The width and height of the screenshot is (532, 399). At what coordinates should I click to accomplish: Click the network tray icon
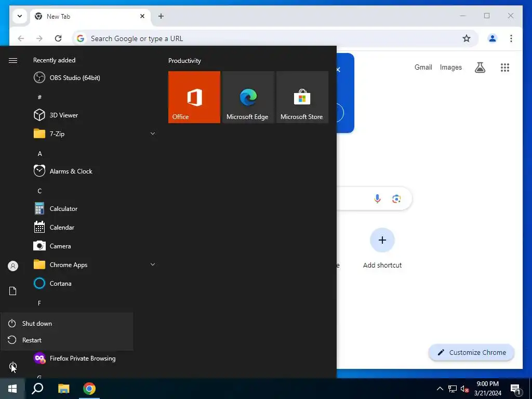coord(453,389)
